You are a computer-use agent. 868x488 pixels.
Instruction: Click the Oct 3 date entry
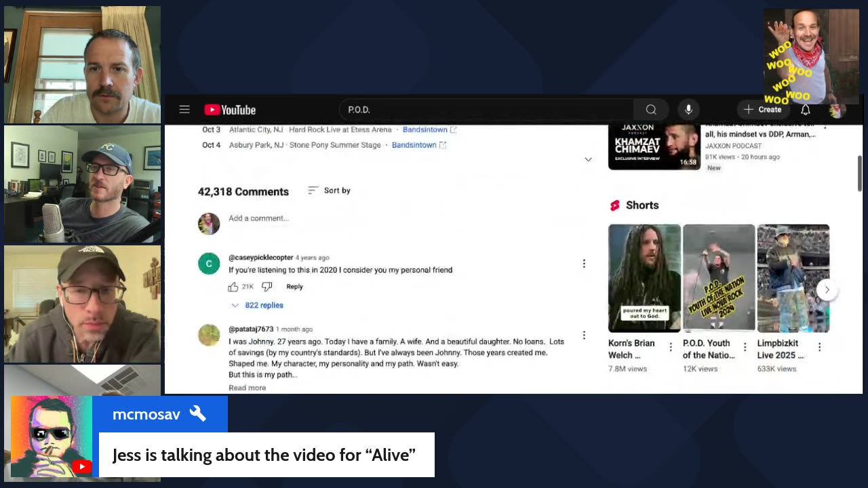pos(211,129)
